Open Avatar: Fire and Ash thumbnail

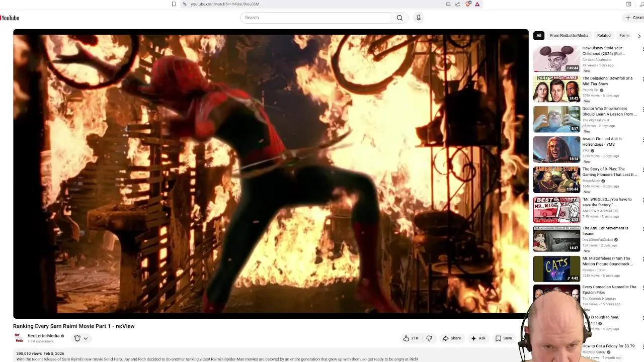(556, 149)
